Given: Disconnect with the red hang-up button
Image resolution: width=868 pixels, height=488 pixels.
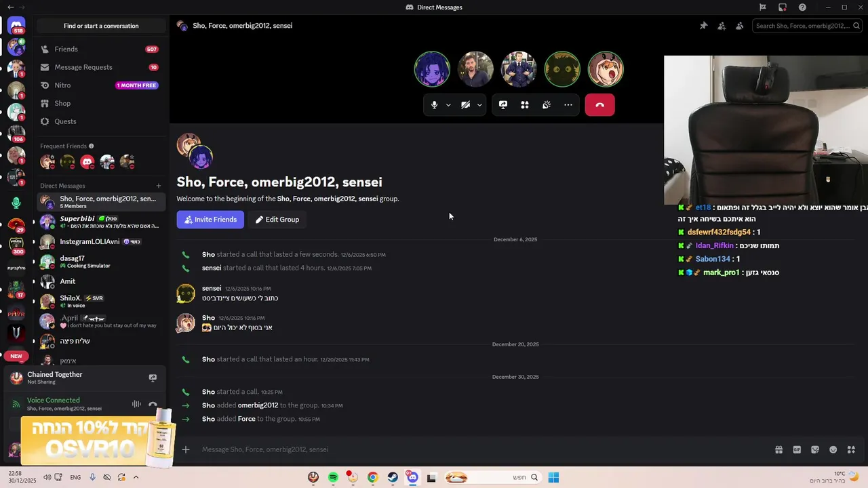Looking at the screenshot, I should pyautogui.click(x=599, y=105).
